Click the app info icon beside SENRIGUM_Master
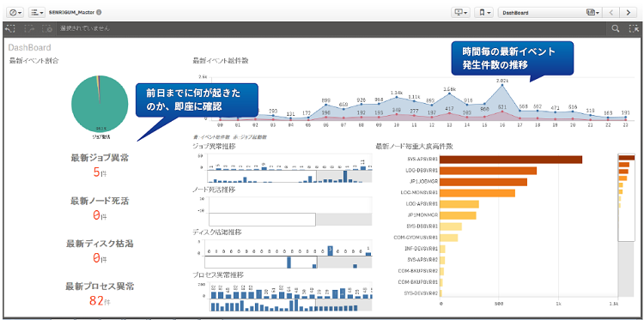Image resolution: width=644 pixels, height=320 pixels. coord(100,12)
